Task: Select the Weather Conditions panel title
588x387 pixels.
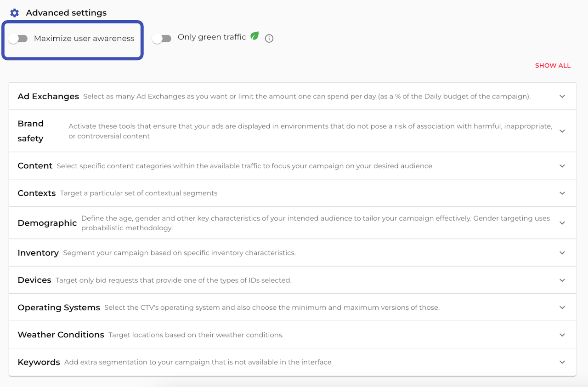Action: [x=61, y=335]
